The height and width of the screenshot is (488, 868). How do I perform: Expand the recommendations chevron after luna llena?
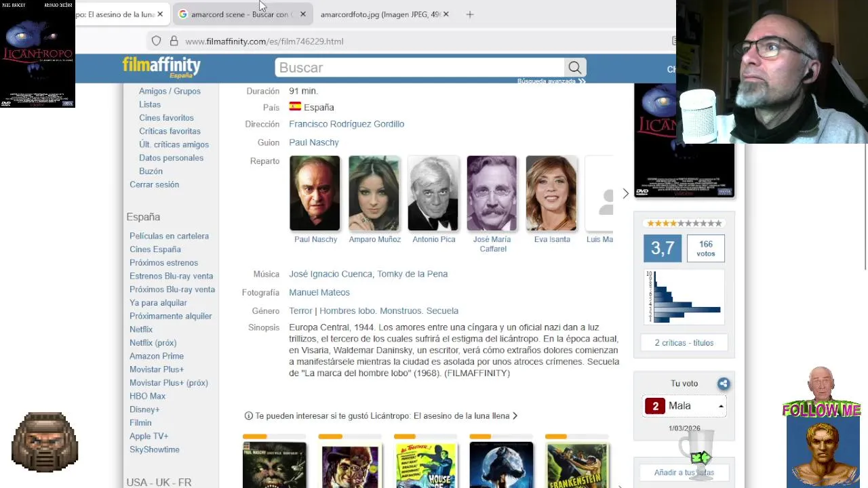click(515, 416)
